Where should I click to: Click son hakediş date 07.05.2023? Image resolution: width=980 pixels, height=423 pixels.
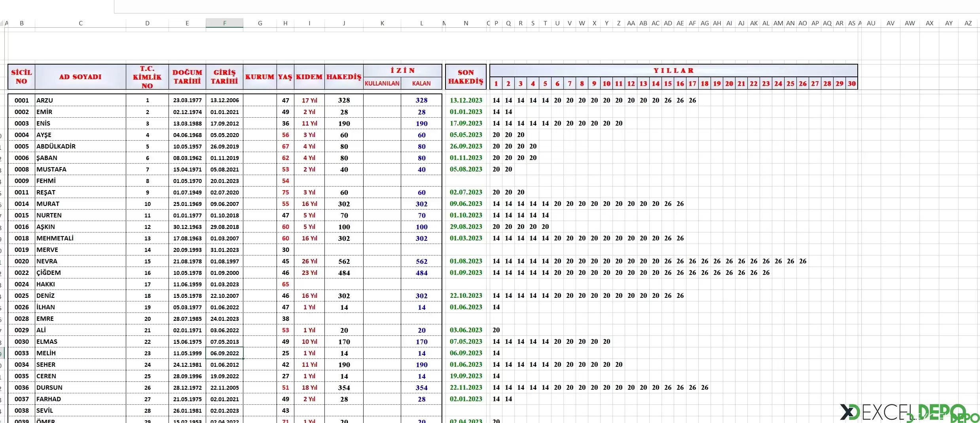[x=466, y=341]
